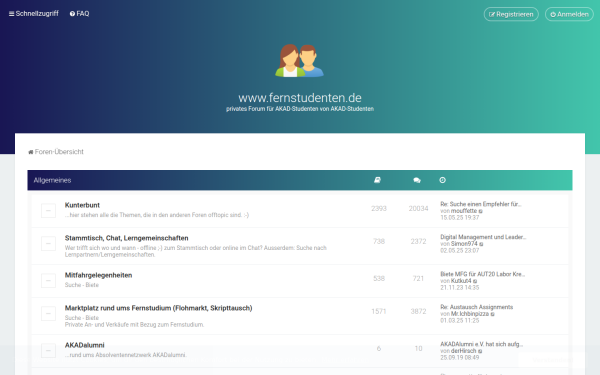The image size is (600, 375).
Task: Click the Marktplatz forum status icon
Action: pos(48,313)
